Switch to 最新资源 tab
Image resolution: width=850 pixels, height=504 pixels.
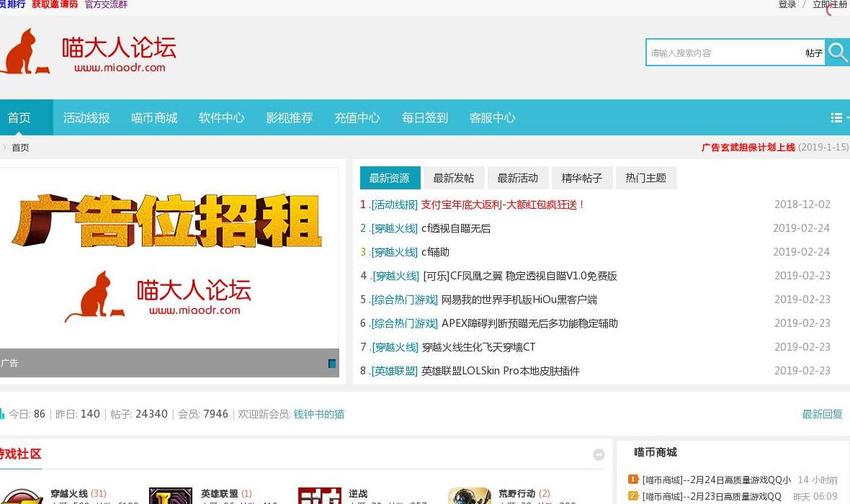tap(389, 178)
